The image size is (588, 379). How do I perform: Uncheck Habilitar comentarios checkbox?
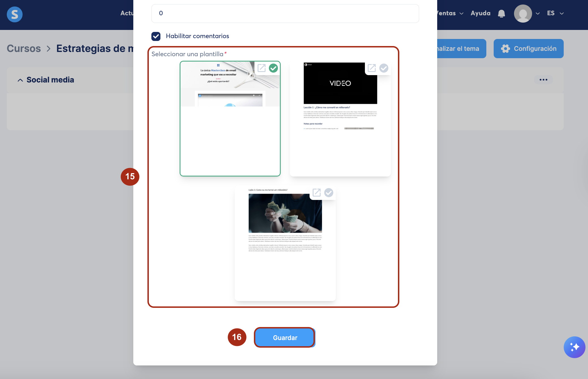click(x=156, y=36)
